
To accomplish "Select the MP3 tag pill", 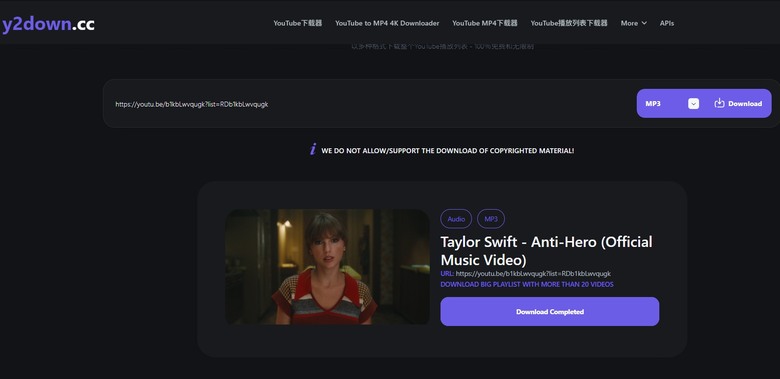I will click(491, 219).
